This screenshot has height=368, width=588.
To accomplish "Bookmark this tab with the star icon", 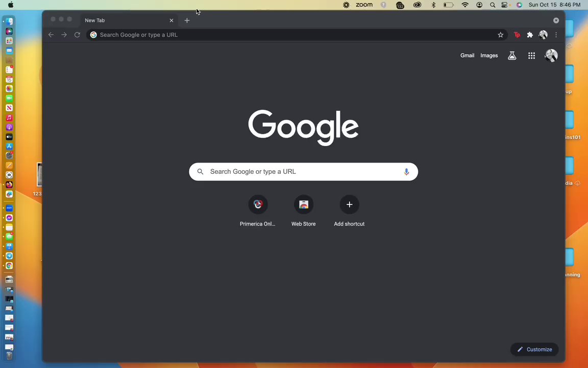I will click(x=500, y=35).
